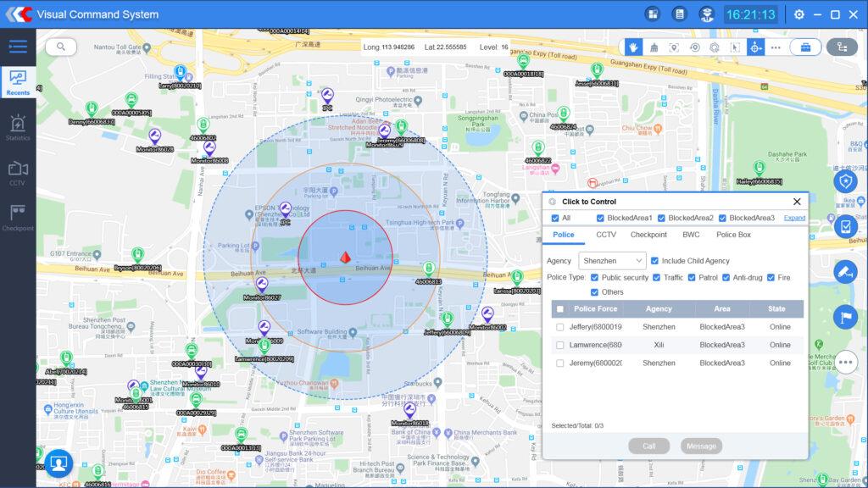Select the checkbox for Jeffery row

[x=559, y=327]
